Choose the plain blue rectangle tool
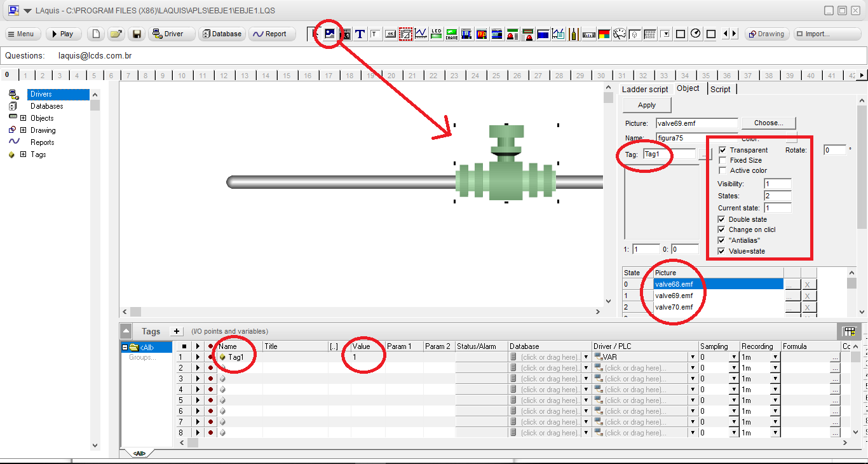Viewport: 868px width, 464px height. [543, 34]
